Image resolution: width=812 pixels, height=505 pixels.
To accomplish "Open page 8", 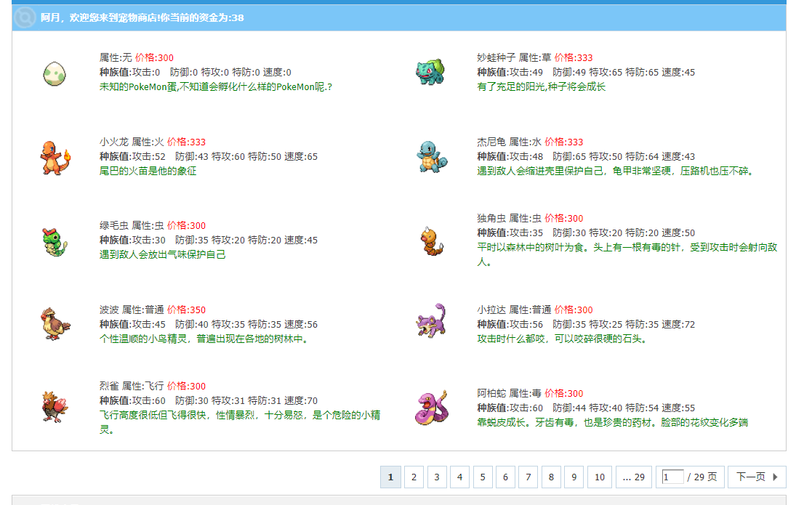I will (x=551, y=477).
